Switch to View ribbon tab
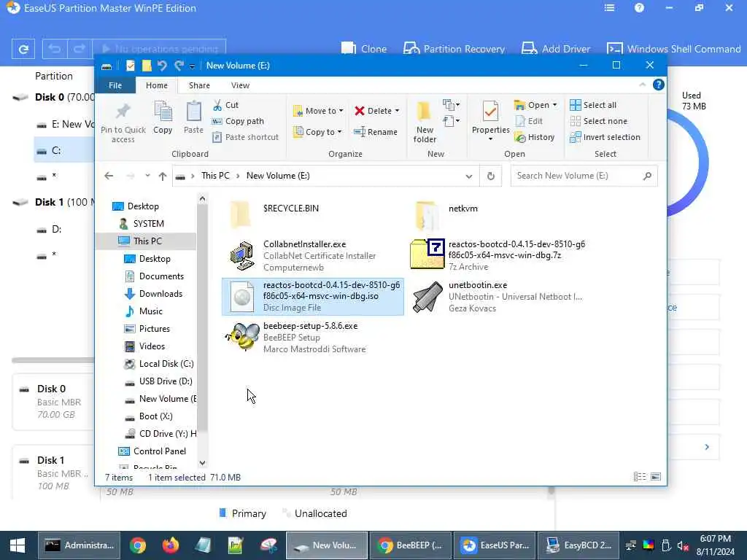The width and height of the screenshot is (747, 560). click(240, 85)
